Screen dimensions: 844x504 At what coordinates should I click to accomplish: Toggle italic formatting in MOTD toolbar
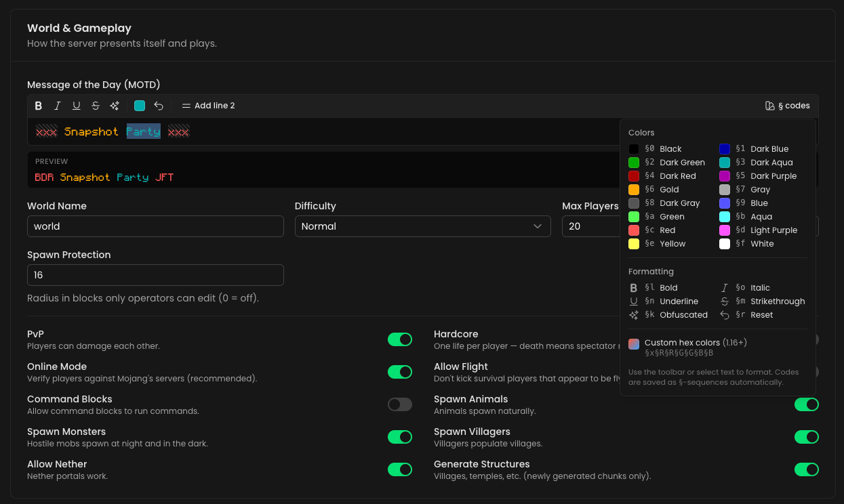pyautogui.click(x=58, y=106)
